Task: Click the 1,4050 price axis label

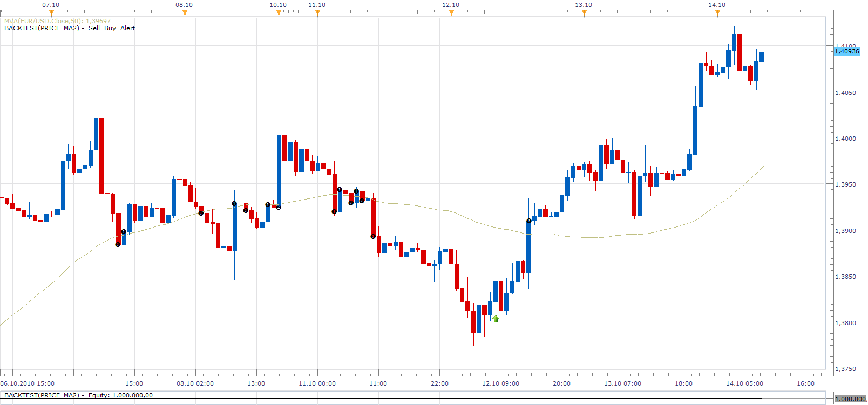Action: click(x=845, y=93)
